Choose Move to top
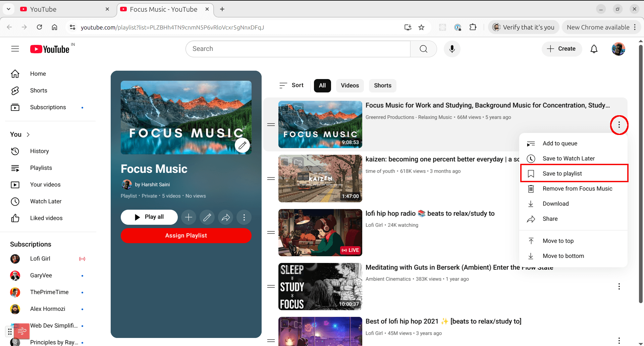This screenshot has width=644, height=346. point(573,241)
